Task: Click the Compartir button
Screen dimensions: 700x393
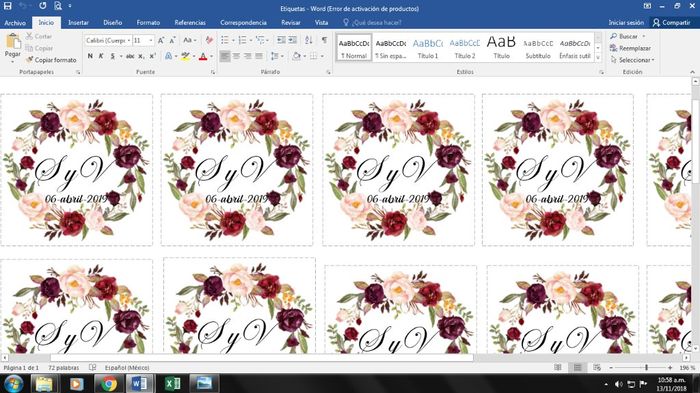Action: [671, 22]
